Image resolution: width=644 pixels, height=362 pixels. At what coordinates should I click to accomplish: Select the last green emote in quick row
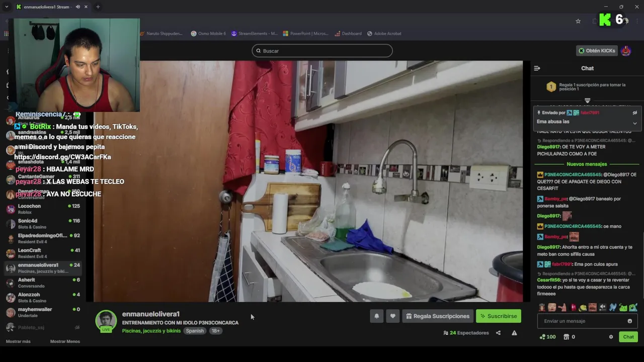coord(633,307)
